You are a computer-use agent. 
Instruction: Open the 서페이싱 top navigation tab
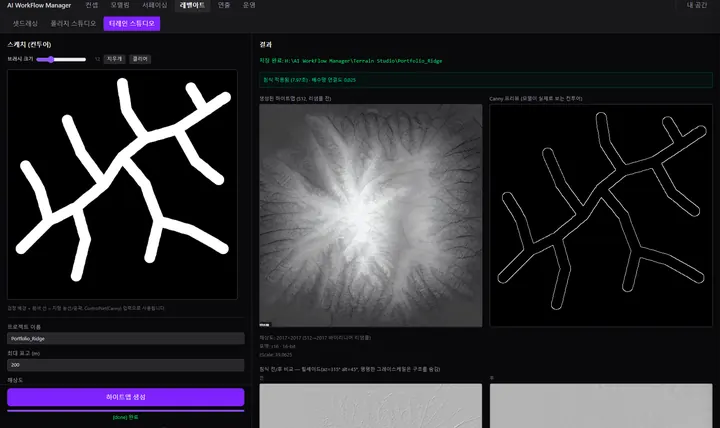(x=155, y=5)
